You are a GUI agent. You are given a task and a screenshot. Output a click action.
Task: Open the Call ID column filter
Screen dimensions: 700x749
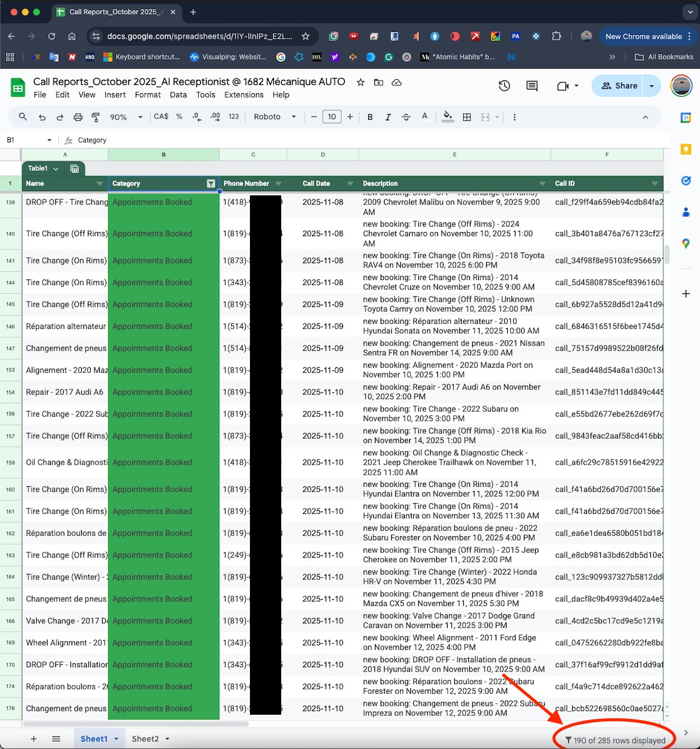coord(655,183)
